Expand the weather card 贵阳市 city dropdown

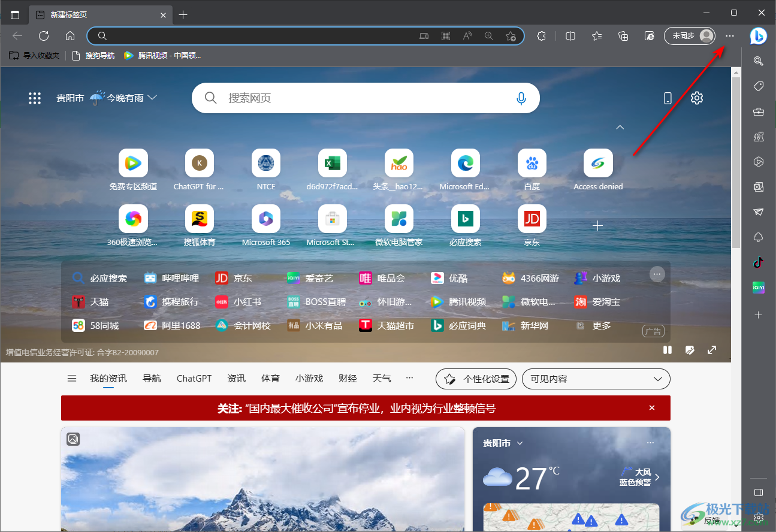[520, 443]
